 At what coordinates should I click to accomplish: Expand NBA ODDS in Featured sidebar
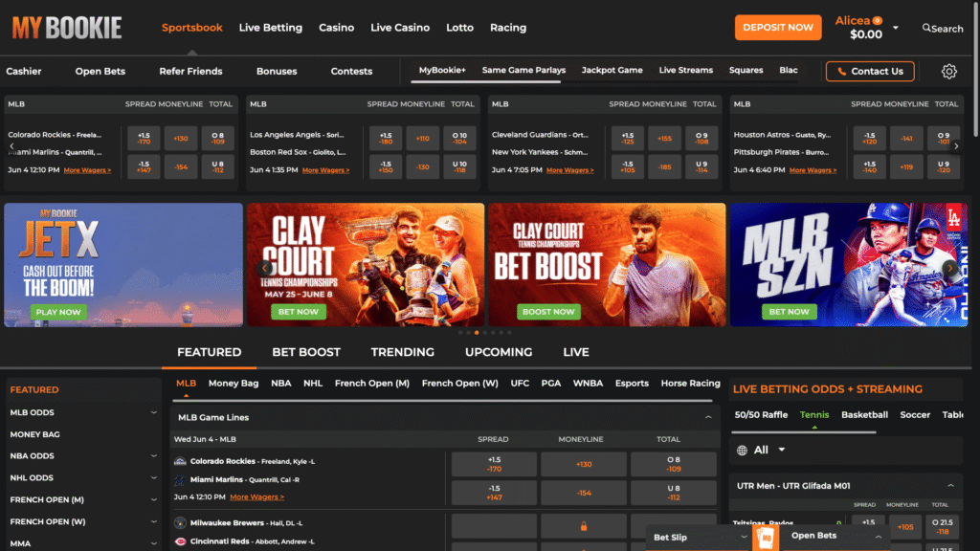point(154,456)
